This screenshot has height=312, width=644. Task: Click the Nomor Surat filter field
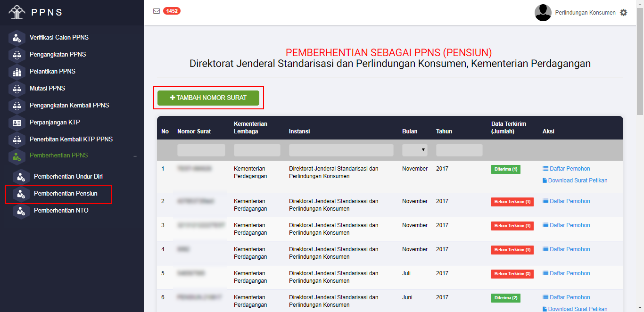[201, 150]
